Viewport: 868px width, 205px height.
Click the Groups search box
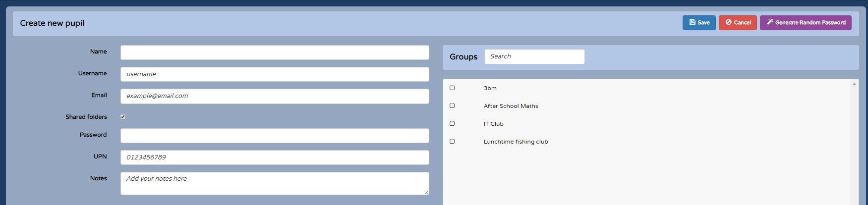click(534, 56)
